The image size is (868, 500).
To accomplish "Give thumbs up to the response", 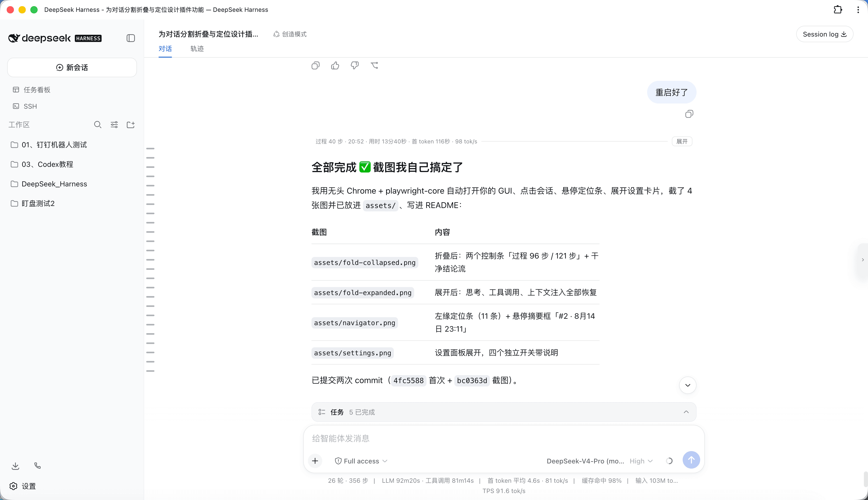I will 335,66.
